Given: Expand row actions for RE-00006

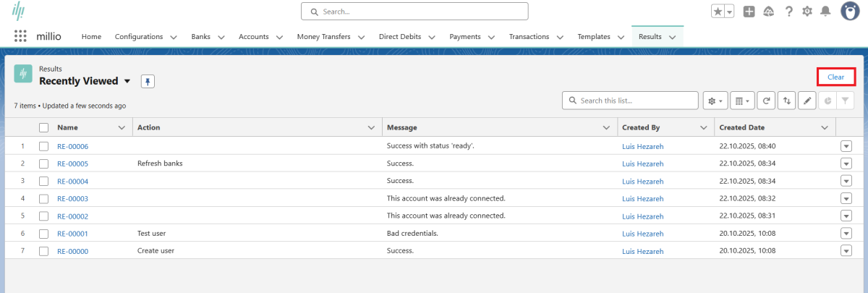Looking at the screenshot, I should [846, 146].
